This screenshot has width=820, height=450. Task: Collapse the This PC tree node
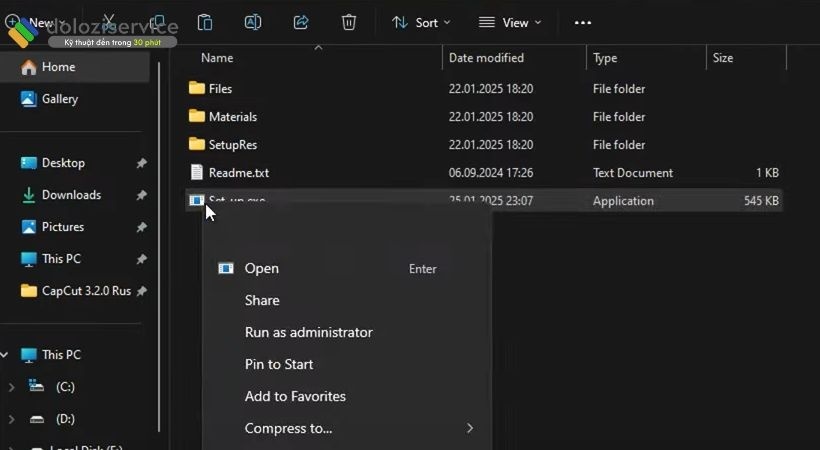click(4, 355)
